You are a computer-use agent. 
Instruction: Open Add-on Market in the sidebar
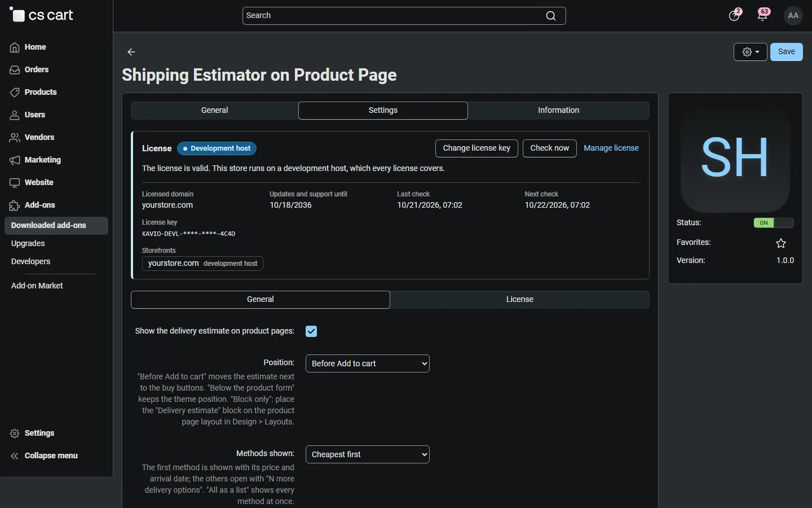[37, 286]
